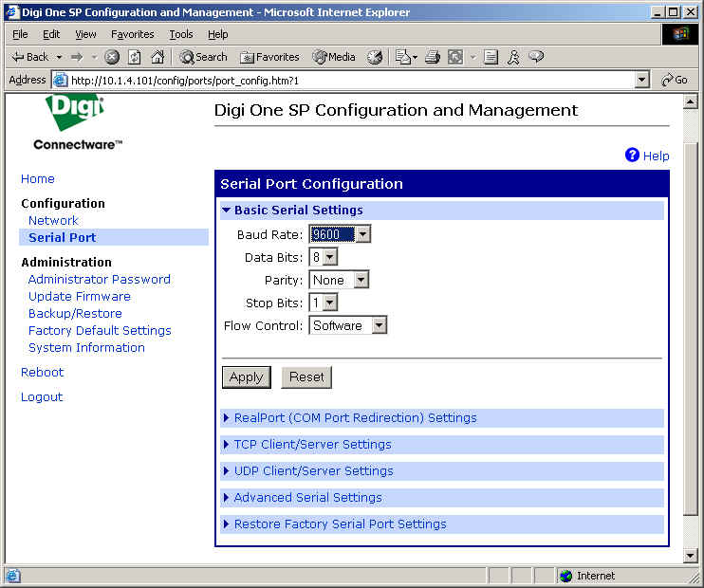Image resolution: width=704 pixels, height=588 pixels.
Task: Expand the Advanced Serial Settings section
Action: 307,498
